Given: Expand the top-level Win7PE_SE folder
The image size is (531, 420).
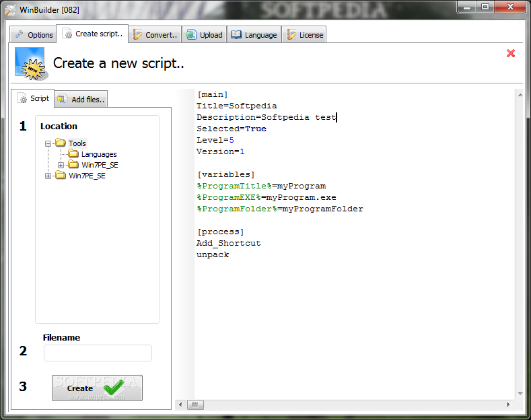Looking at the screenshot, I should [48, 176].
